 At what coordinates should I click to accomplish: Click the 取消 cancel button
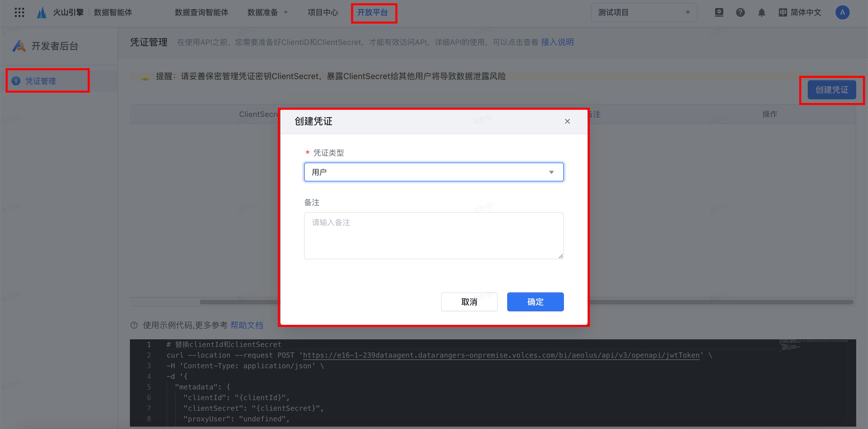point(469,302)
